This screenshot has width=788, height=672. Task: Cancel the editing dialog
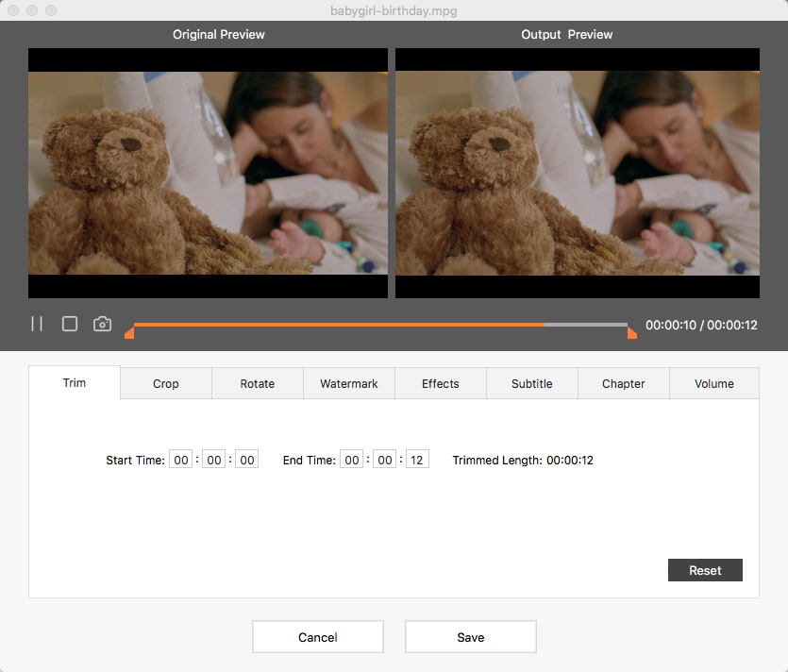click(318, 637)
